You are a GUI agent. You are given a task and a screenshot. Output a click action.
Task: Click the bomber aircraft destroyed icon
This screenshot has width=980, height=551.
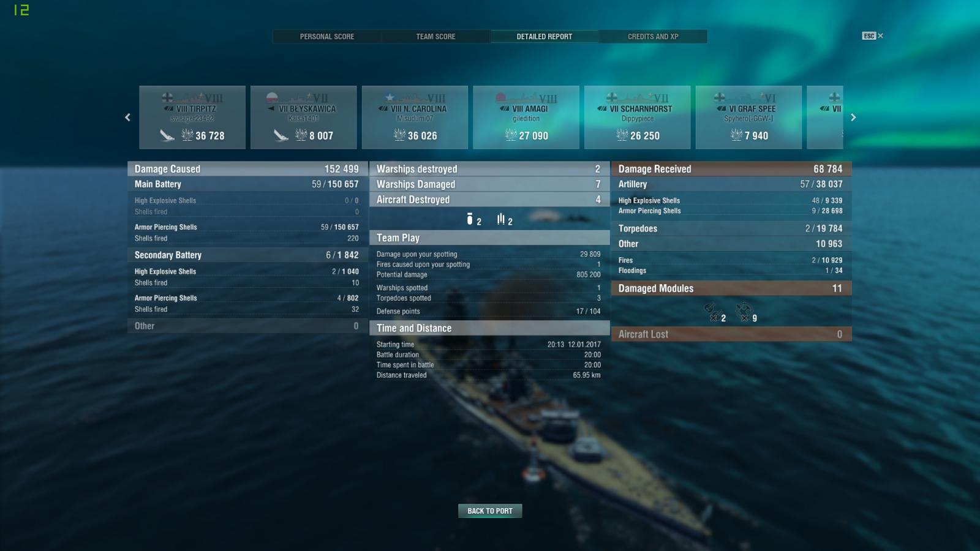470,219
